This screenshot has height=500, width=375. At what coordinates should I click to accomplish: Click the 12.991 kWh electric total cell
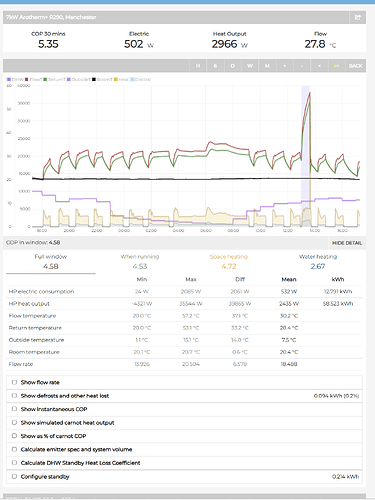tap(338, 292)
